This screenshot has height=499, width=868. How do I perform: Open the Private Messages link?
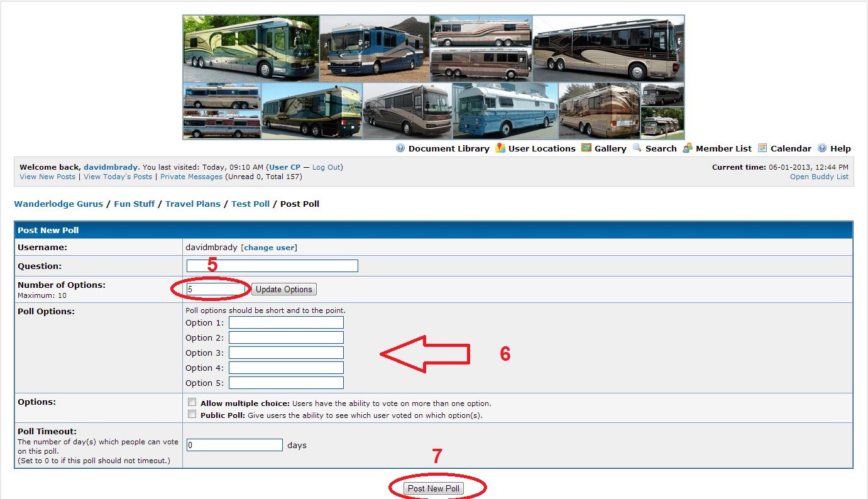pyautogui.click(x=191, y=177)
